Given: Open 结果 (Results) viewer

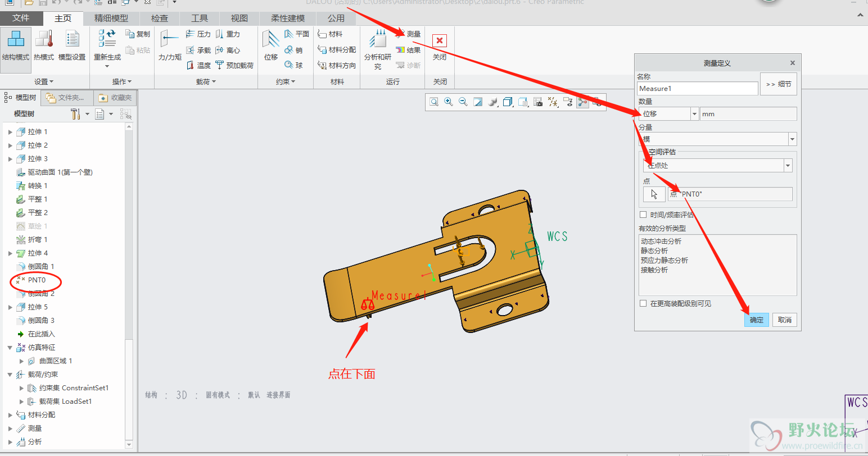Looking at the screenshot, I should [x=408, y=50].
